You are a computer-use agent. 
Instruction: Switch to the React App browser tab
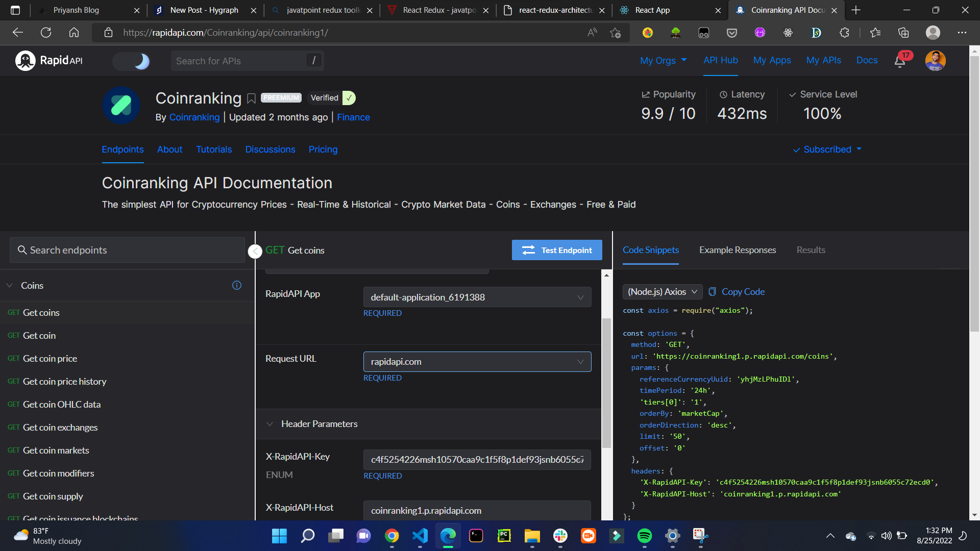point(670,10)
